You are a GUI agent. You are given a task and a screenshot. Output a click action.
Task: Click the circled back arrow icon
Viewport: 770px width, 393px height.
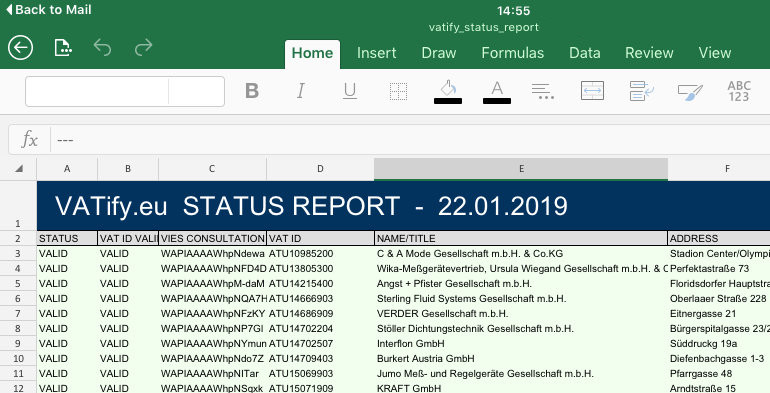(20, 48)
